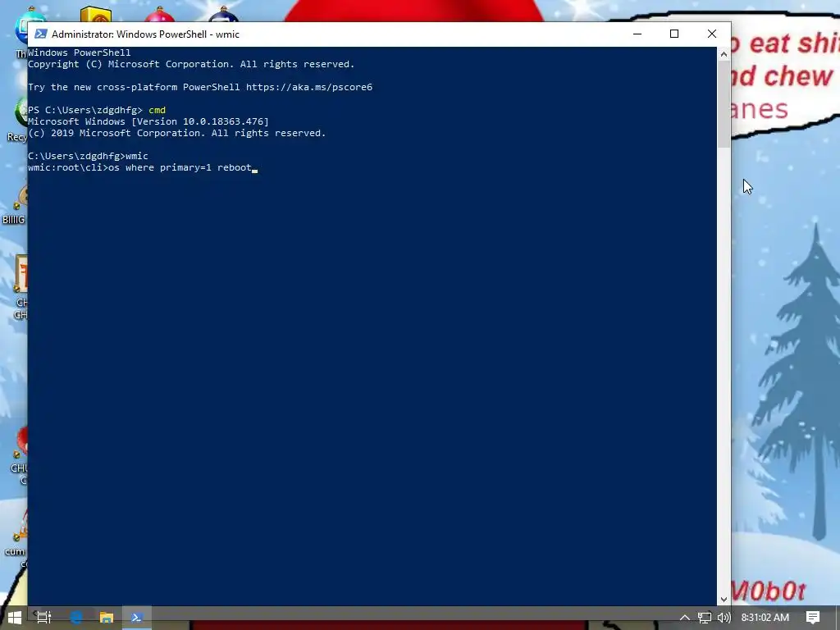Open File Explorer from the taskbar

coord(107,618)
